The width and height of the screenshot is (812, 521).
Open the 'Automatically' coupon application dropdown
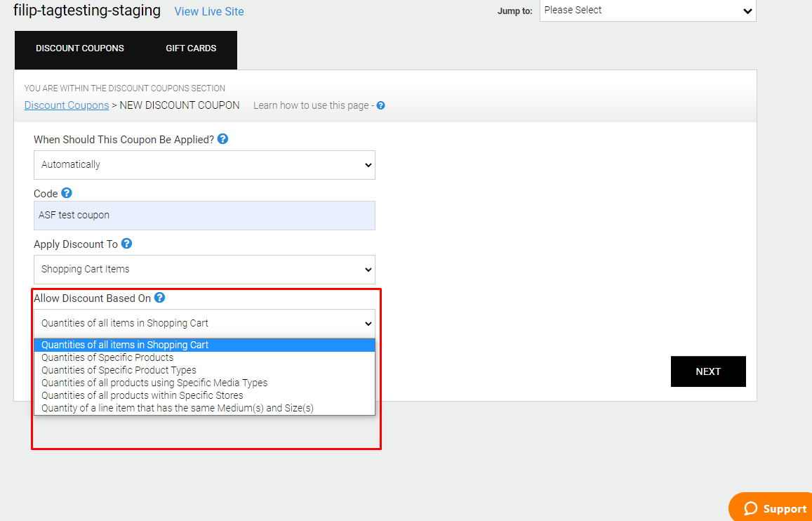(204, 165)
